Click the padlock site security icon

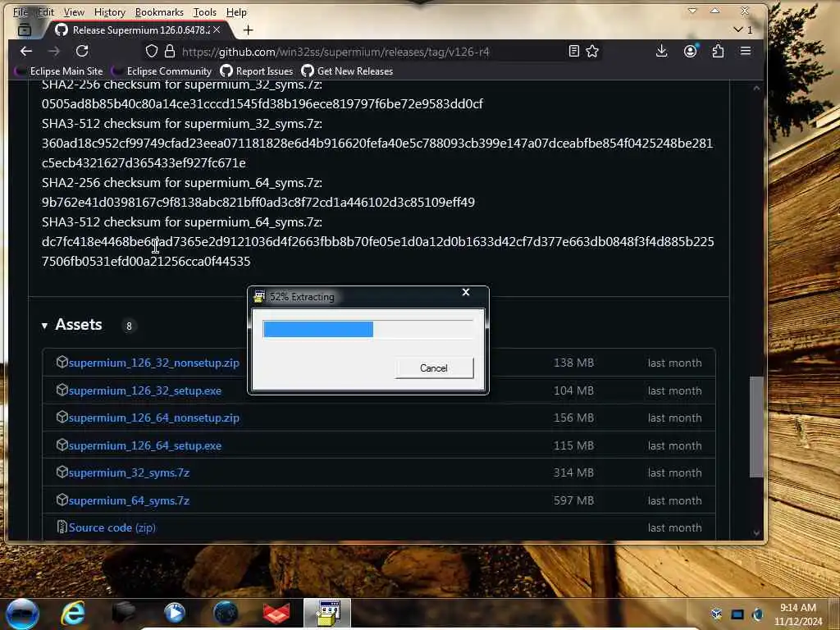170,52
